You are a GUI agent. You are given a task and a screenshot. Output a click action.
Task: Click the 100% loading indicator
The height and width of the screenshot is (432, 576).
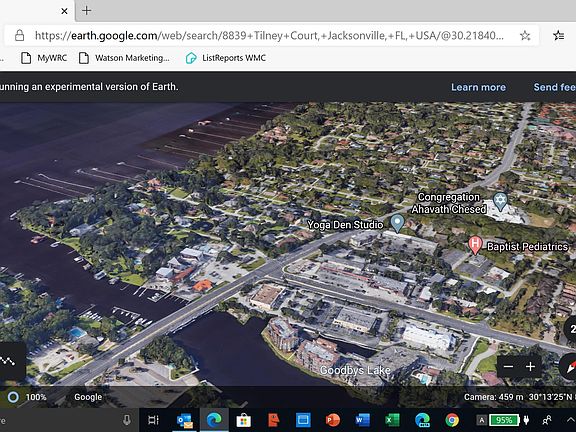pyautogui.click(x=28, y=397)
